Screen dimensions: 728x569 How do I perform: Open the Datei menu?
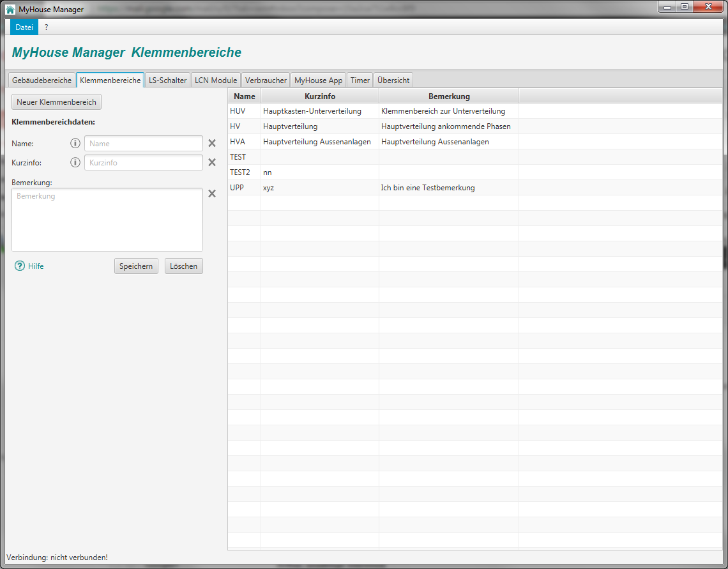click(24, 27)
